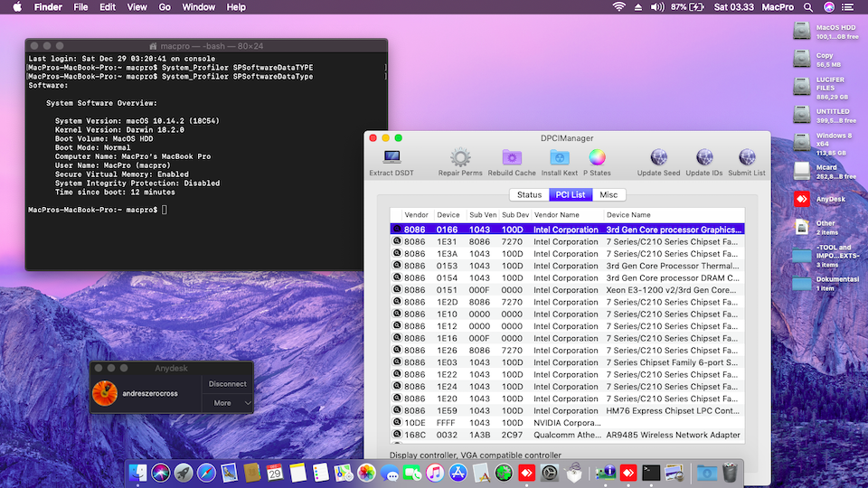Open Safari from the Dock
This screenshot has width=868, height=488.
coord(206,473)
